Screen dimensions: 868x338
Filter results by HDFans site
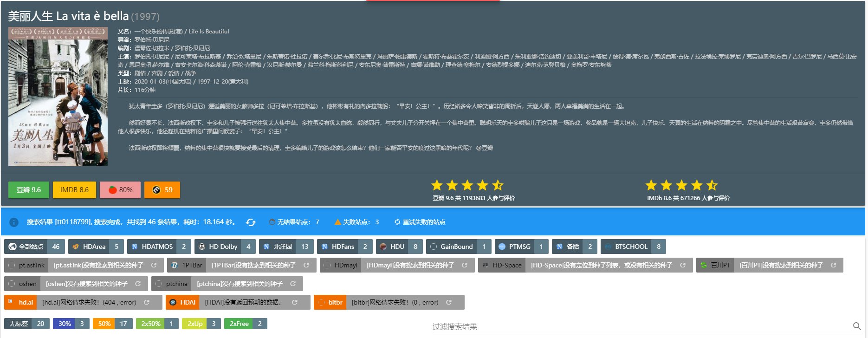click(x=345, y=247)
